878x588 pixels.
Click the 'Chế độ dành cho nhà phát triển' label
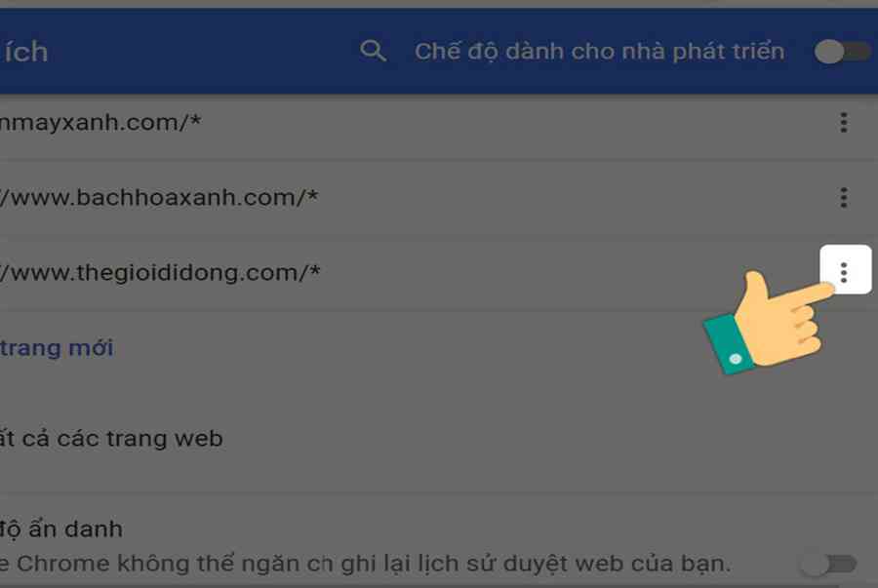click(599, 52)
